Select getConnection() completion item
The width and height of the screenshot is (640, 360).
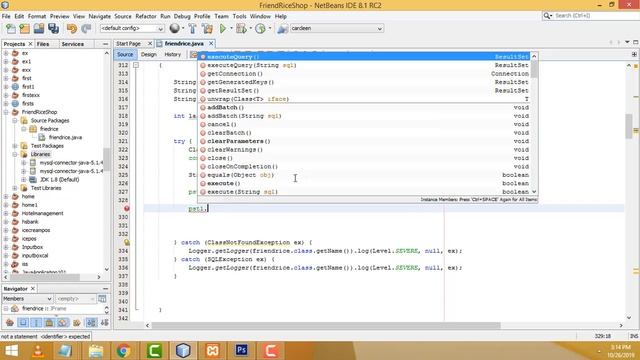[364, 74]
